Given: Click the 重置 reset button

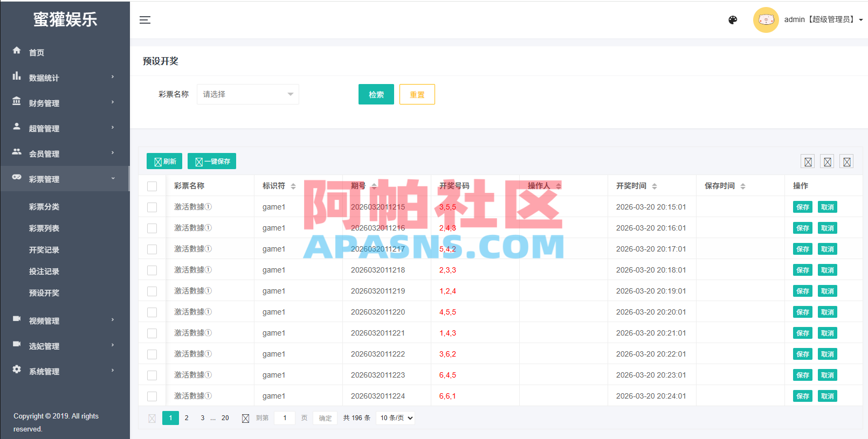Looking at the screenshot, I should [417, 94].
